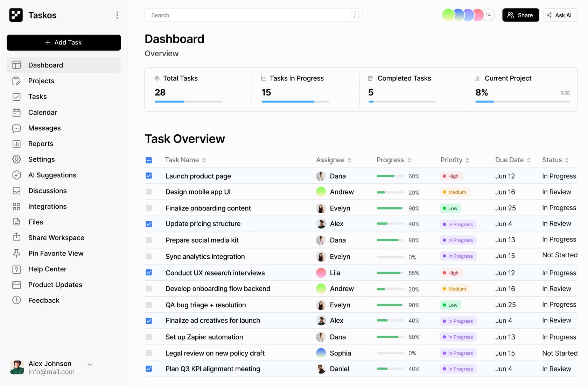
Task: Switch to the Projects section
Action: [41, 81]
